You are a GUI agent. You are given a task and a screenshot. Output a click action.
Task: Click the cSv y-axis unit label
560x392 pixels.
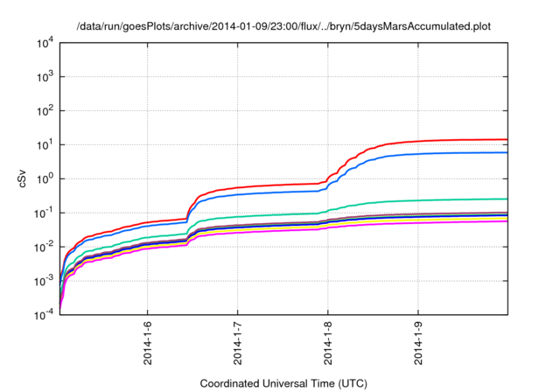click(x=22, y=178)
